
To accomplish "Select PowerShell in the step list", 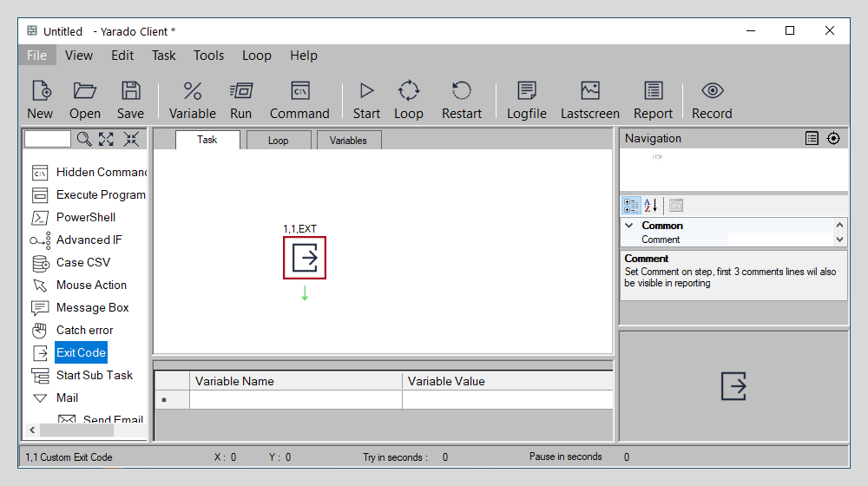I will coord(85,217).
